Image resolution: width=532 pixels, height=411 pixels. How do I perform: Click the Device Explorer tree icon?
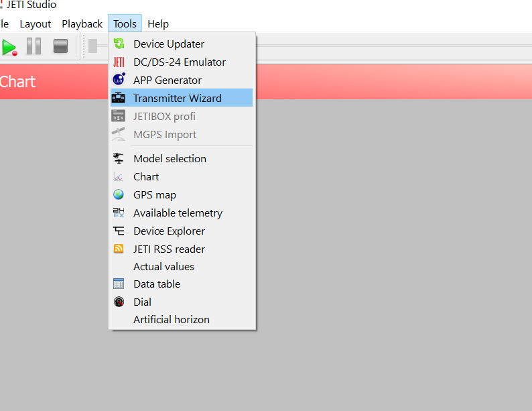[x=119, y=231]
